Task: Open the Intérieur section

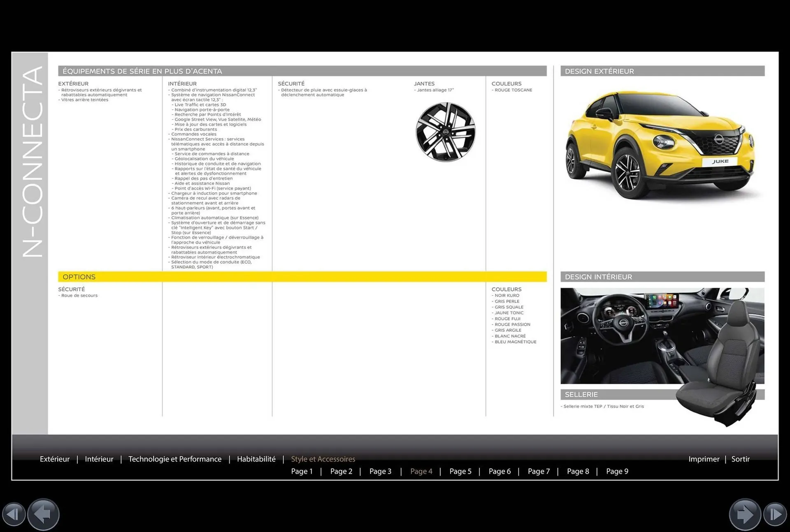Action: tap(99, 459)
